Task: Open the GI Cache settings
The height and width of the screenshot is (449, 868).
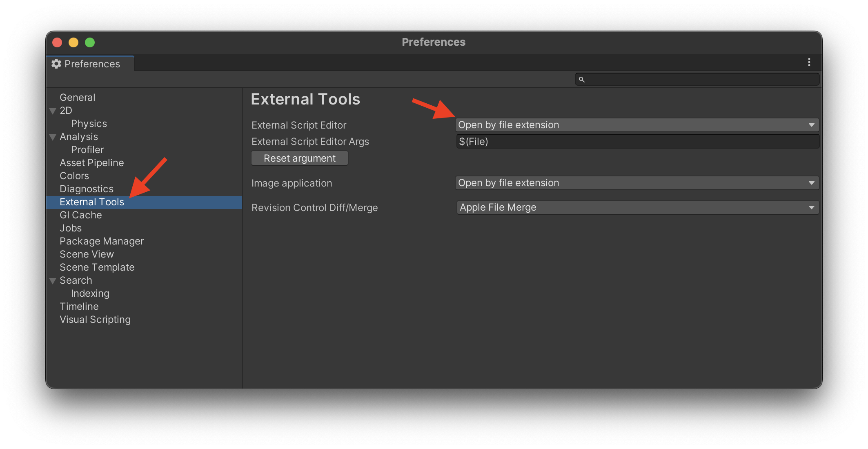Action: pyautogui.click(x=80, y=215)
